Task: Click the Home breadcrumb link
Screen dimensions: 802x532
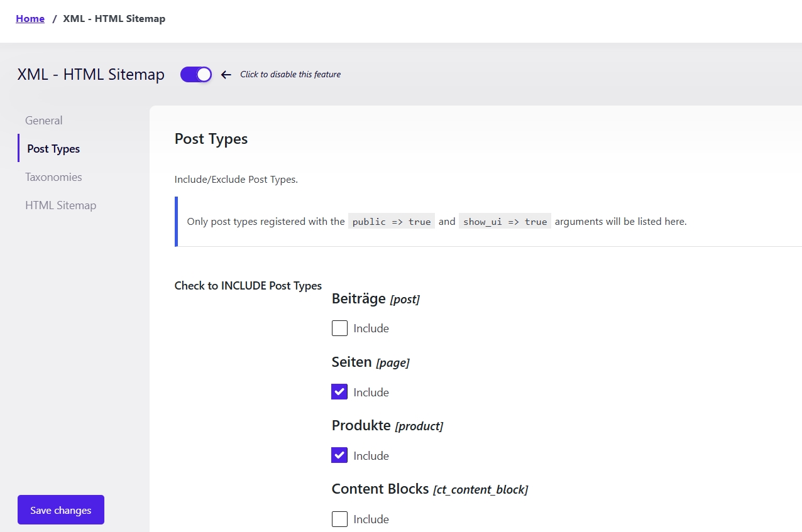Action: click(30, 19)
